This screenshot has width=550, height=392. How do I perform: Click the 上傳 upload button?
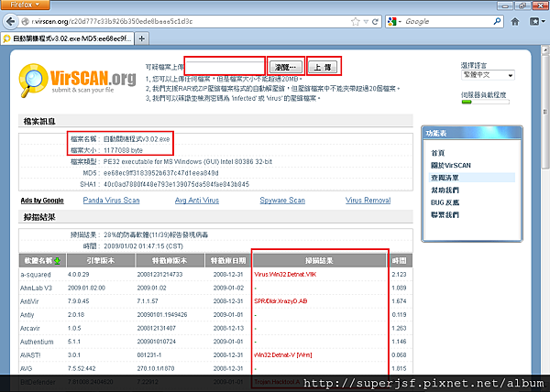pos(323,67)
